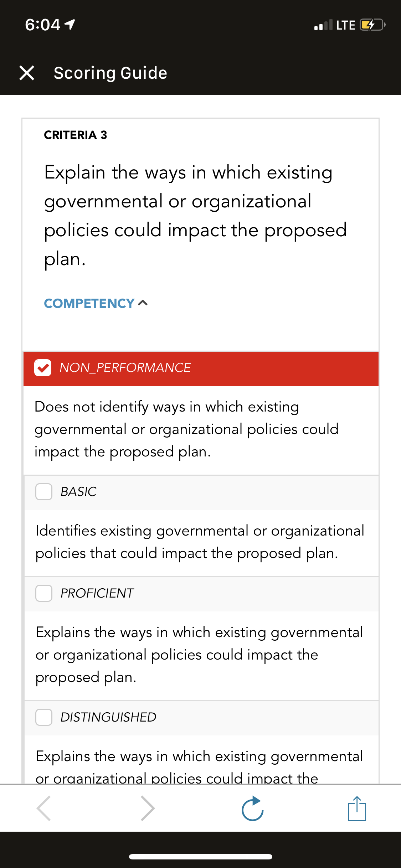
Task: Close the Scoring Guide with the X icon
Action: (27, 73)
